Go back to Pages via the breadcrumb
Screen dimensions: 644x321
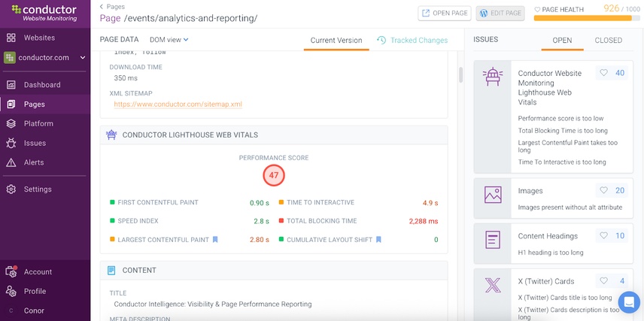pyautogui.click(x=113, y=7)
